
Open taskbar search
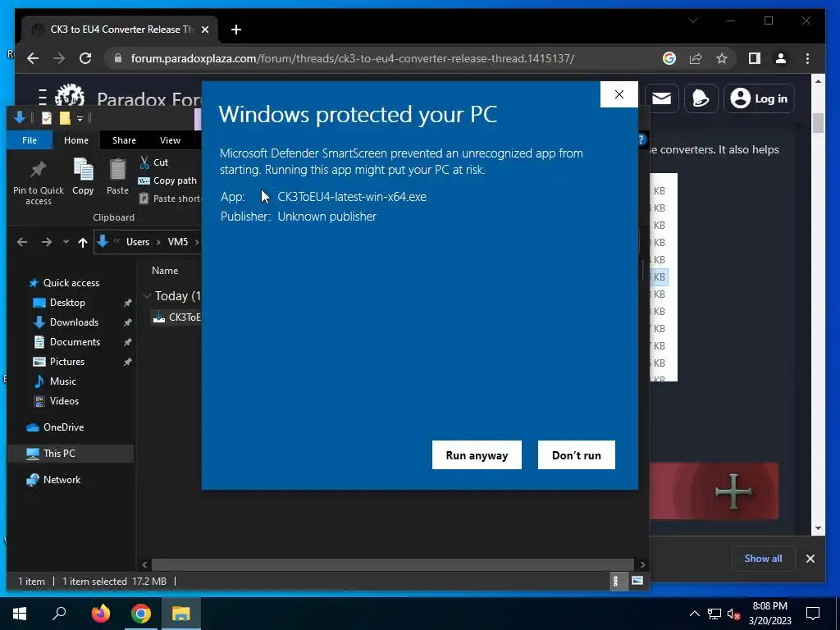[x=59, y=614]
